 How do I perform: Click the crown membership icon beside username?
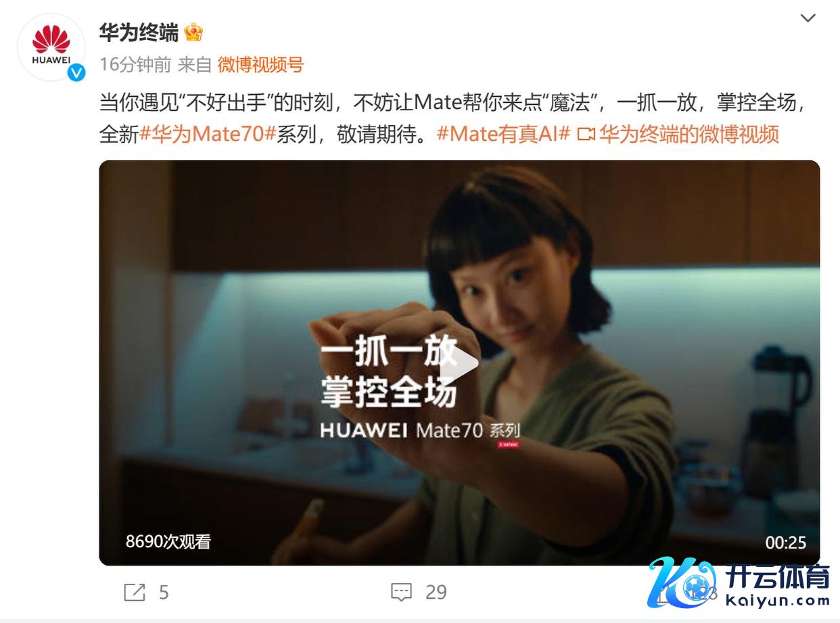(x=194, y=32)
